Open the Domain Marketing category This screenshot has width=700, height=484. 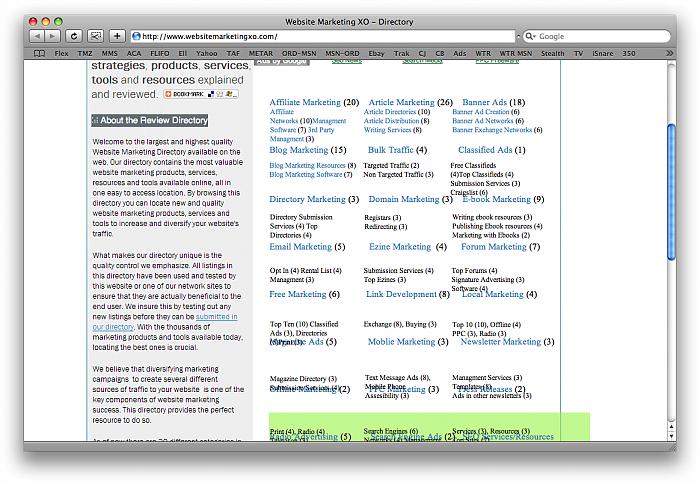coord(404,199)
